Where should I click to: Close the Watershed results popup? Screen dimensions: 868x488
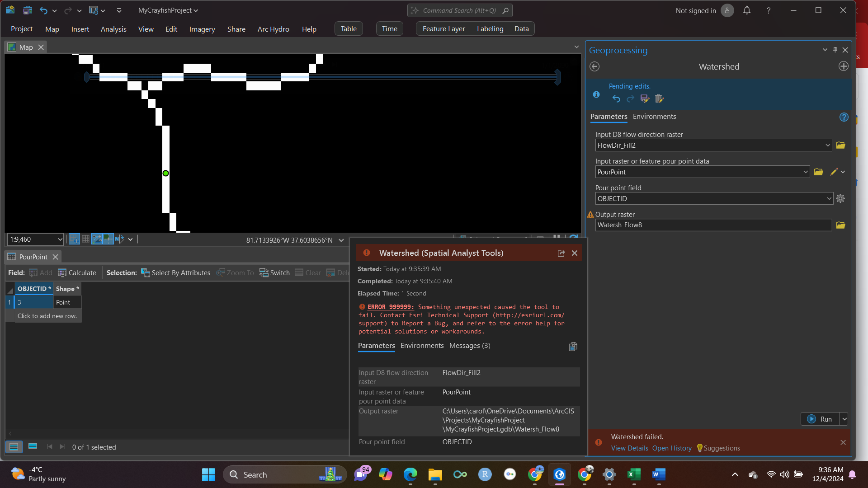[575, 253]
